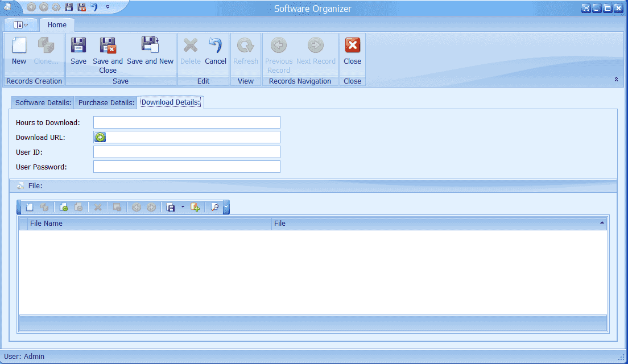Click the User Password input field
The height and width of the screenshot is (364, 628).
click(x=187, y=167)
